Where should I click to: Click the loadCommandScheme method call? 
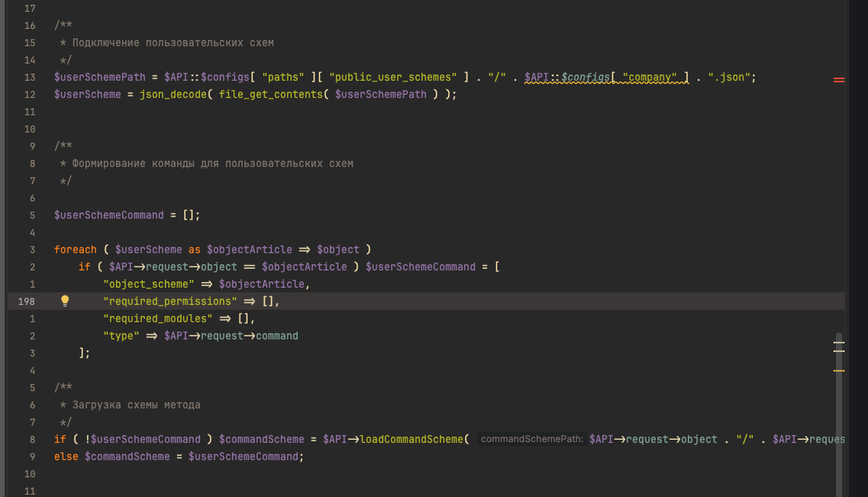(410, 439)
